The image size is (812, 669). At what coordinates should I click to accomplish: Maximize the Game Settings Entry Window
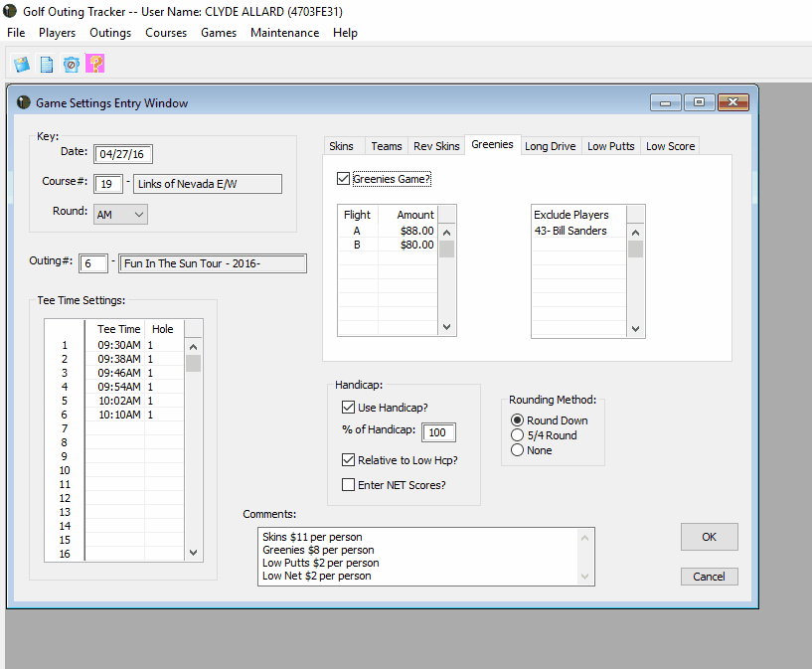click(699, 102)
